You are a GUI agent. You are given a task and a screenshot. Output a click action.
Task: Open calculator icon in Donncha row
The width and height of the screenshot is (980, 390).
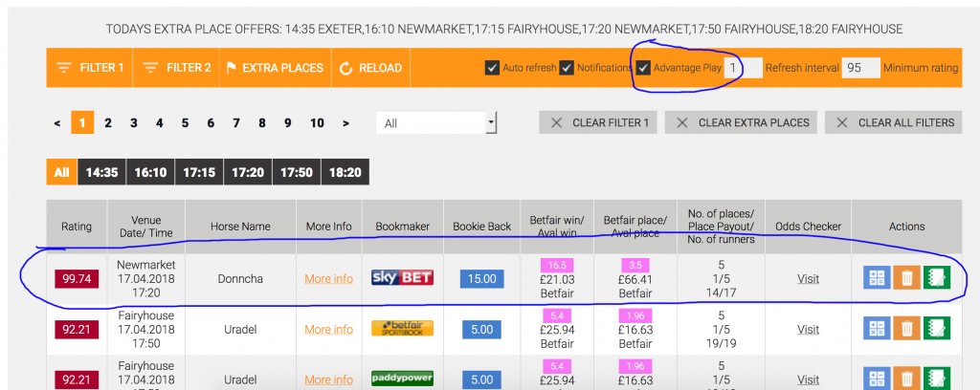(x=877, y=278)
